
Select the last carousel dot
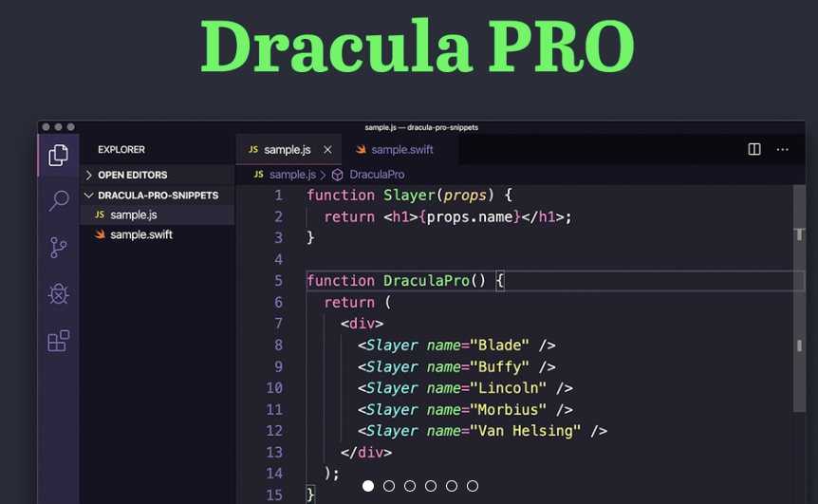(x=473, y=486)
